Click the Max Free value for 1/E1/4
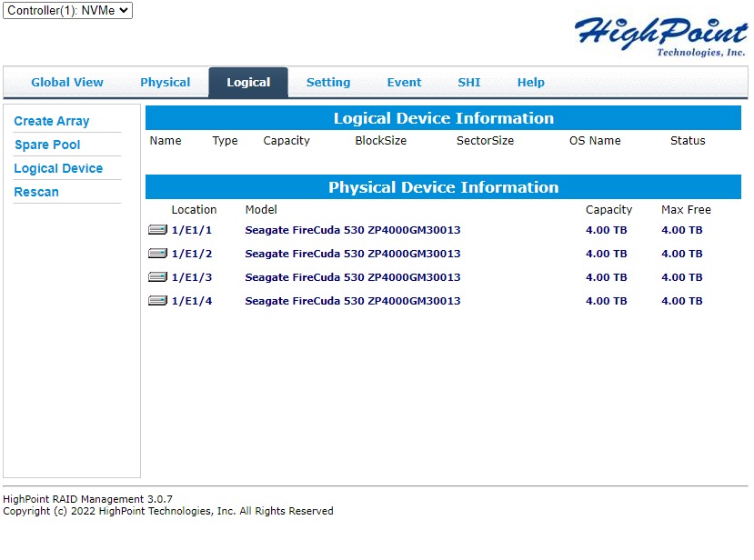The width and height of the screenshot is (754, 560). pyautogui.click(x=681, y=301)
